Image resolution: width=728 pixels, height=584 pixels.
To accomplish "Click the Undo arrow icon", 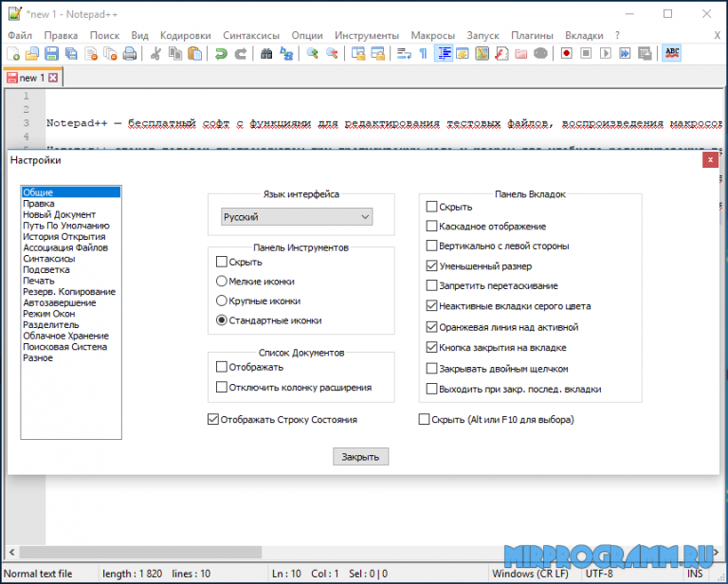I will (x=221, y=54).
